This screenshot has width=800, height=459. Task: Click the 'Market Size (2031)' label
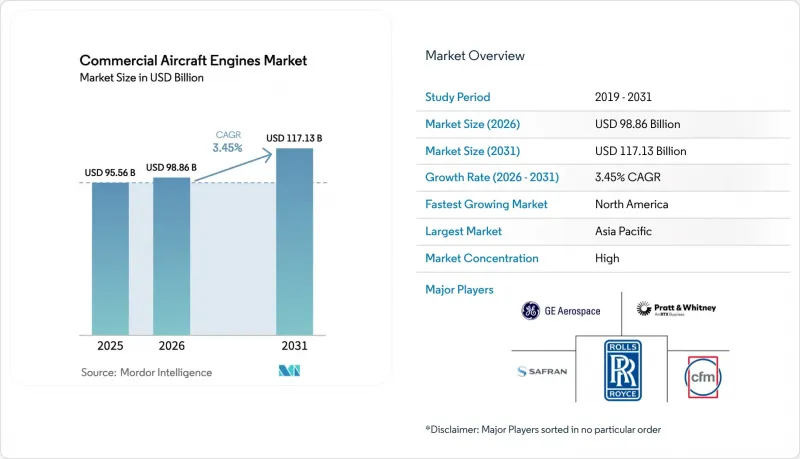[472, 151]
